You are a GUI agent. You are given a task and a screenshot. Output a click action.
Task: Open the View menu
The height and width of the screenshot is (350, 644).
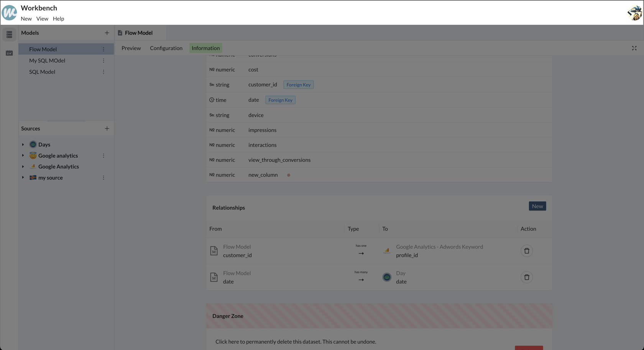(42, 19)
